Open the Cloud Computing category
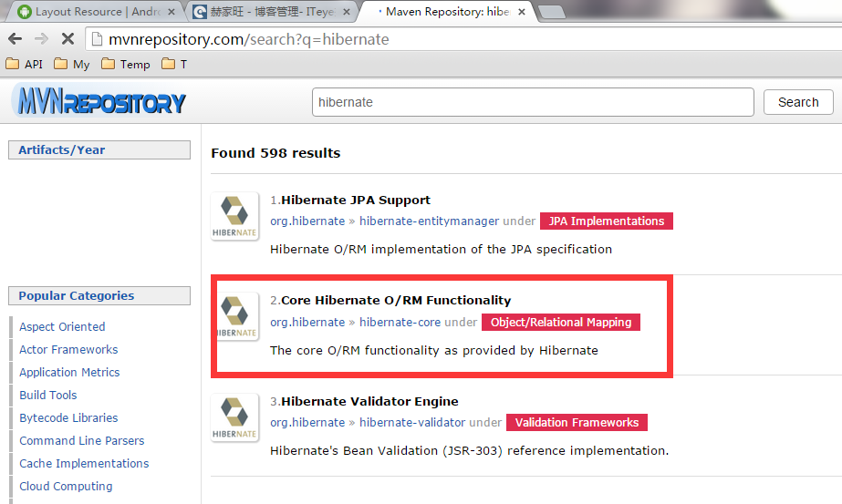 (x=66, y=487)
